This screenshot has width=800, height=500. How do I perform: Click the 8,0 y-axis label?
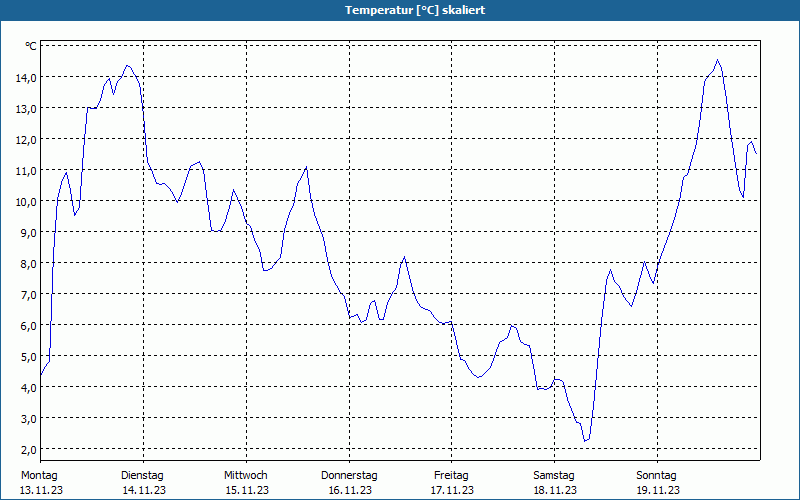point(28,264)
